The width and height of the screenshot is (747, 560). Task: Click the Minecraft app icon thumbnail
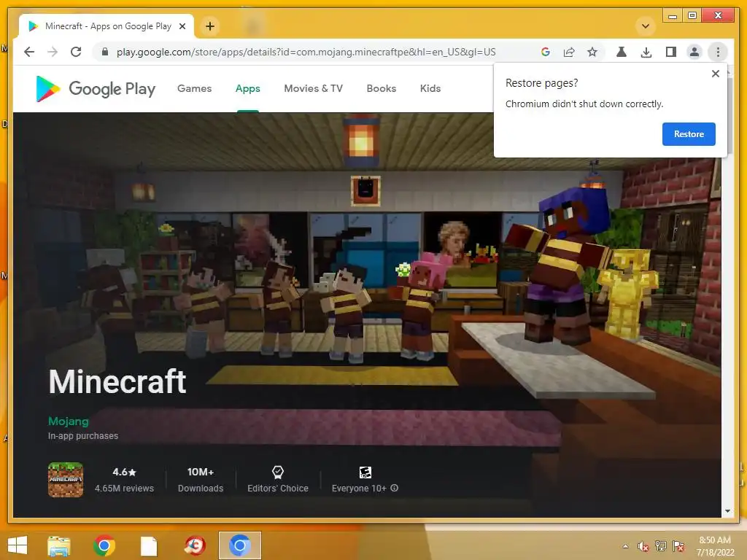[66, 480]
